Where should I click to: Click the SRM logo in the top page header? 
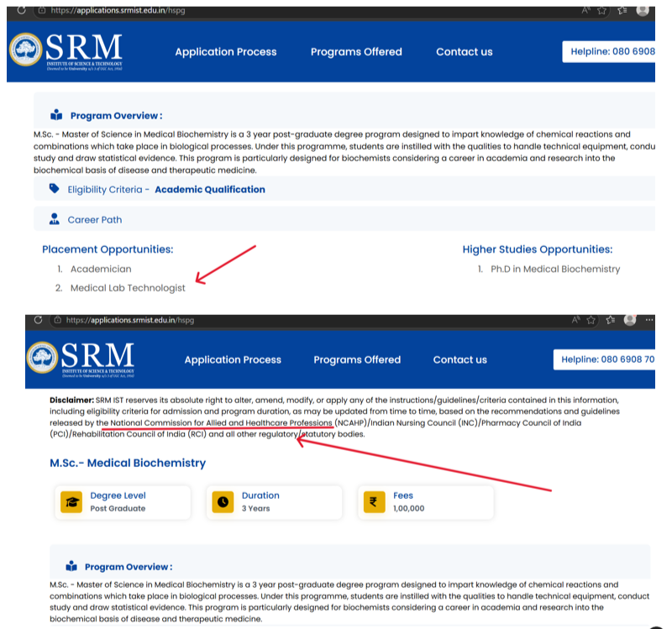(66, 51)
